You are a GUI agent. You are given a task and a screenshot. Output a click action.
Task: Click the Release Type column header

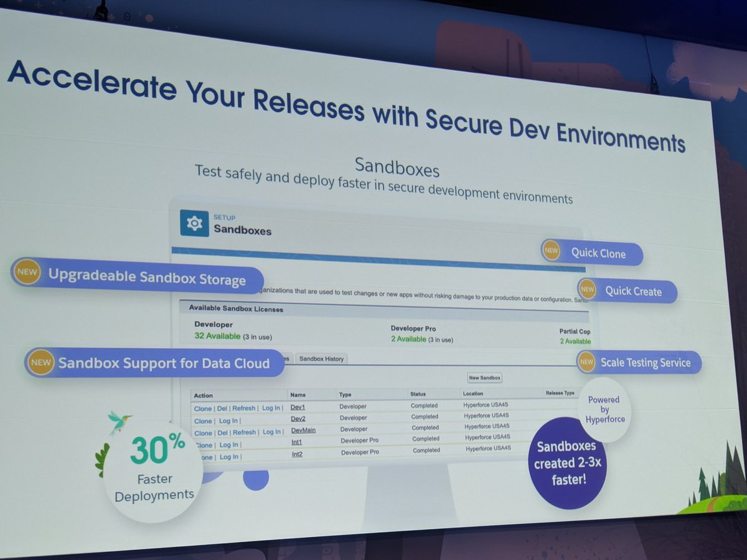[560, 393]
